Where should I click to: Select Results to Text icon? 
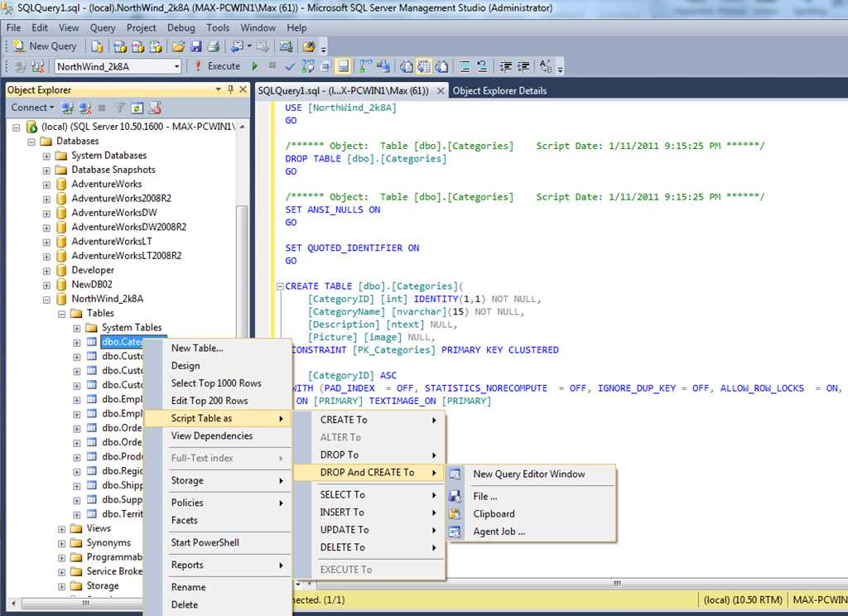(406, 66)
